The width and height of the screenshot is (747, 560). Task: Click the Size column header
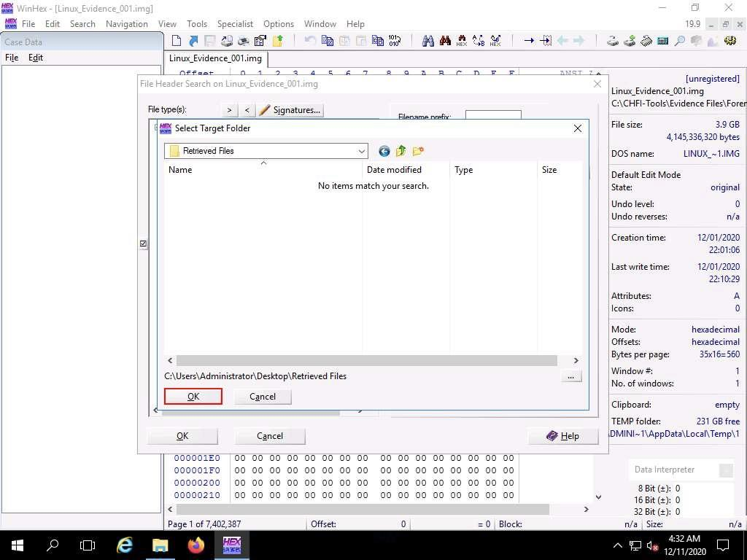pos(560,169)
